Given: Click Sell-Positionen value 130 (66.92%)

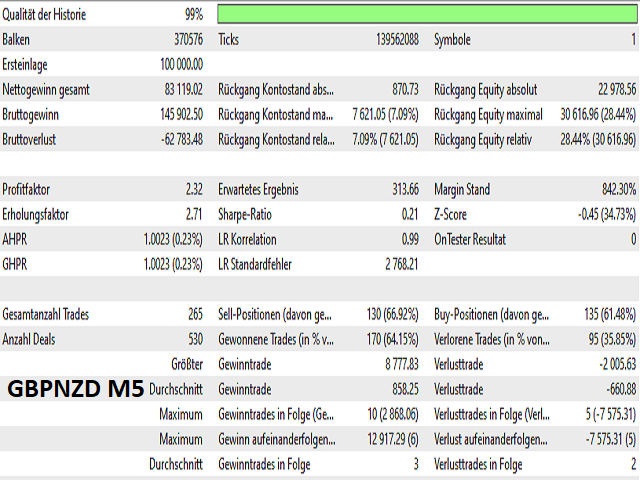Looking at the screenshot, I should point(393,314).
